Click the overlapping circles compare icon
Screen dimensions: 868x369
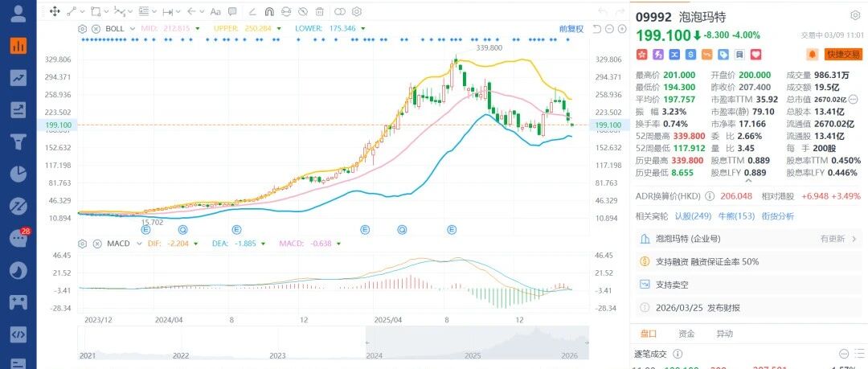[x=340, y=11]
